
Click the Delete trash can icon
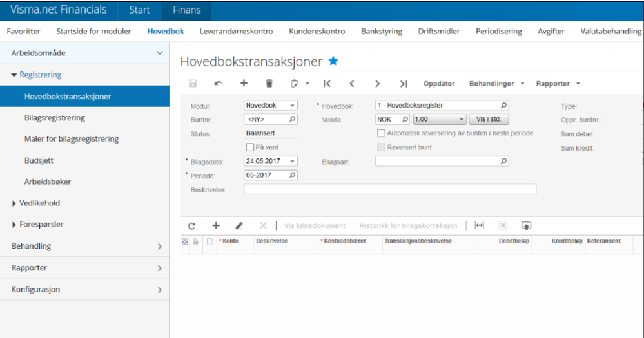pyautogui.click(x=269, y=83)
